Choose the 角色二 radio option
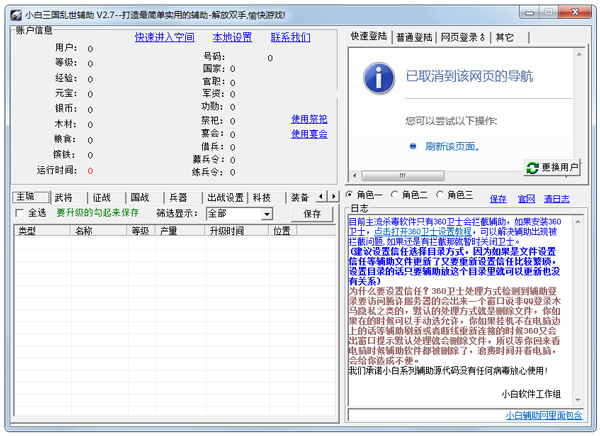 tap(396, 196)
